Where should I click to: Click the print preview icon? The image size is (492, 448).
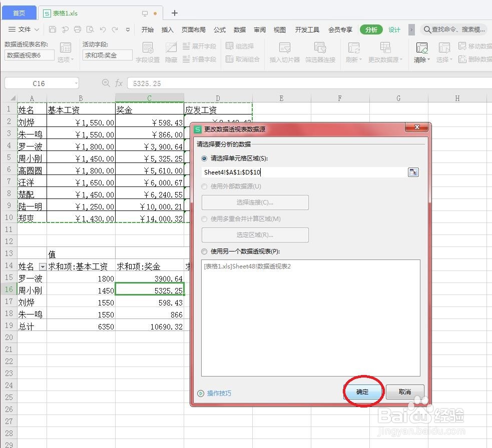[90, 29]
